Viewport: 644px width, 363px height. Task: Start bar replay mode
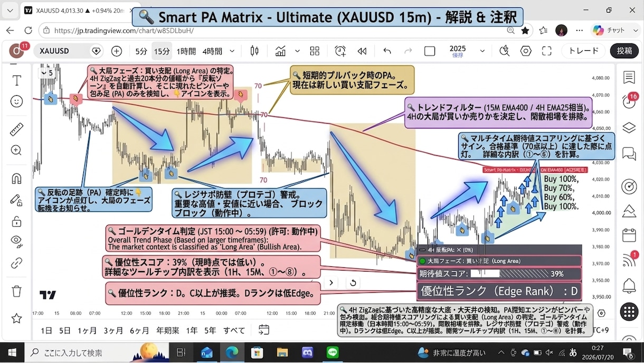pos(362,51)
